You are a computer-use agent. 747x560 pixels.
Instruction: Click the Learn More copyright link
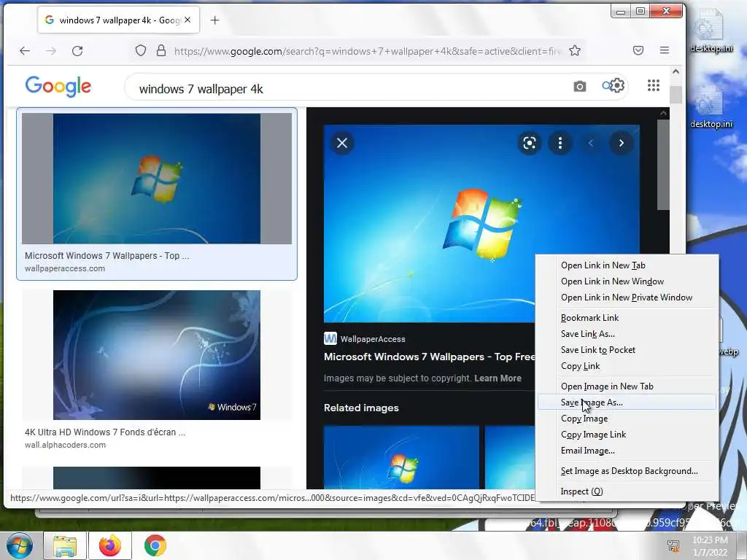498,378
